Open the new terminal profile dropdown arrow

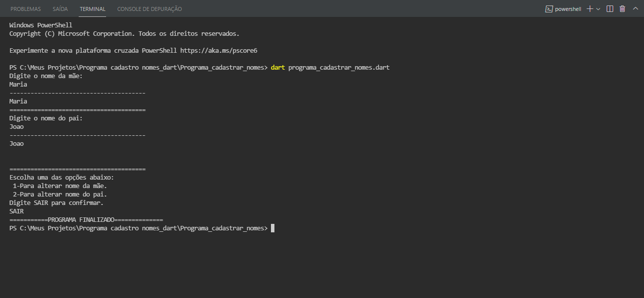click(598, 9)
